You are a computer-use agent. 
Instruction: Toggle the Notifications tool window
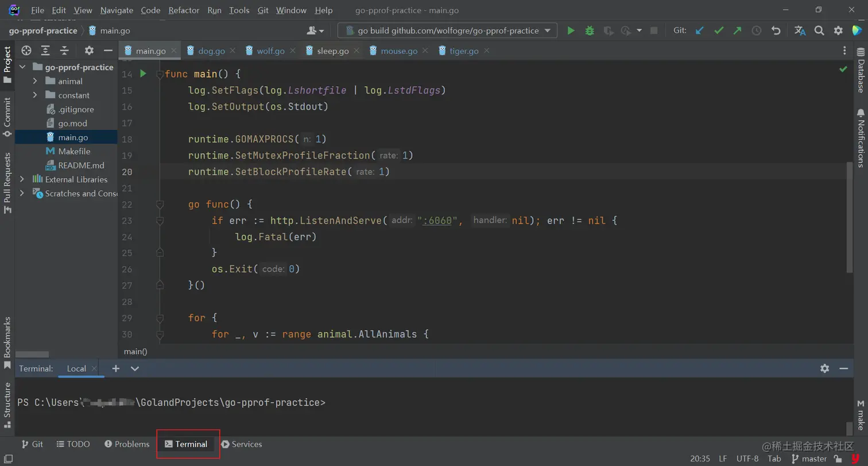(861, 137)
